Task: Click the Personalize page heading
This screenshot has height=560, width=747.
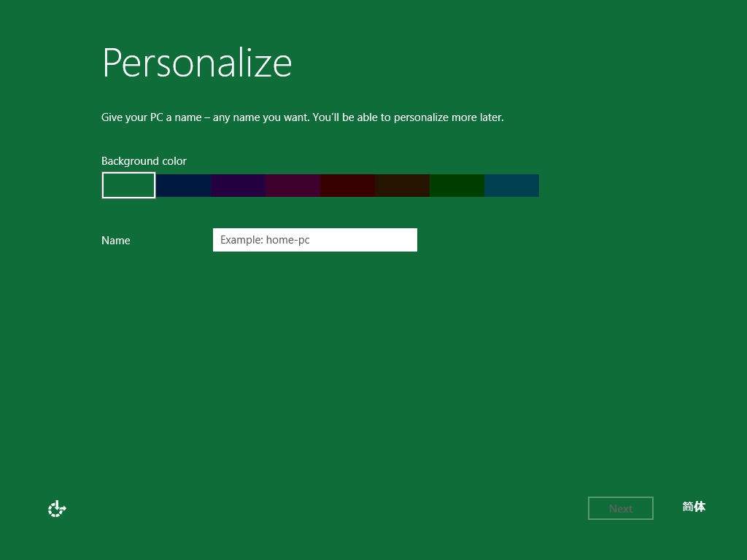Action: click(197, 63)
